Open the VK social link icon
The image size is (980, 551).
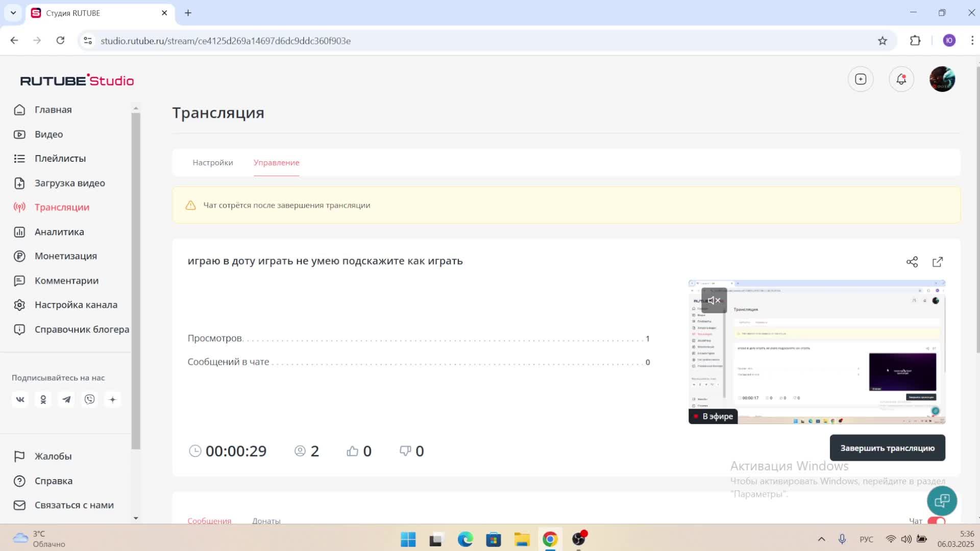[x=20, y=399]
